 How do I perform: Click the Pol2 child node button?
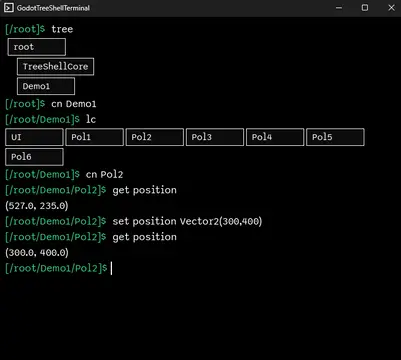[155, 137]
